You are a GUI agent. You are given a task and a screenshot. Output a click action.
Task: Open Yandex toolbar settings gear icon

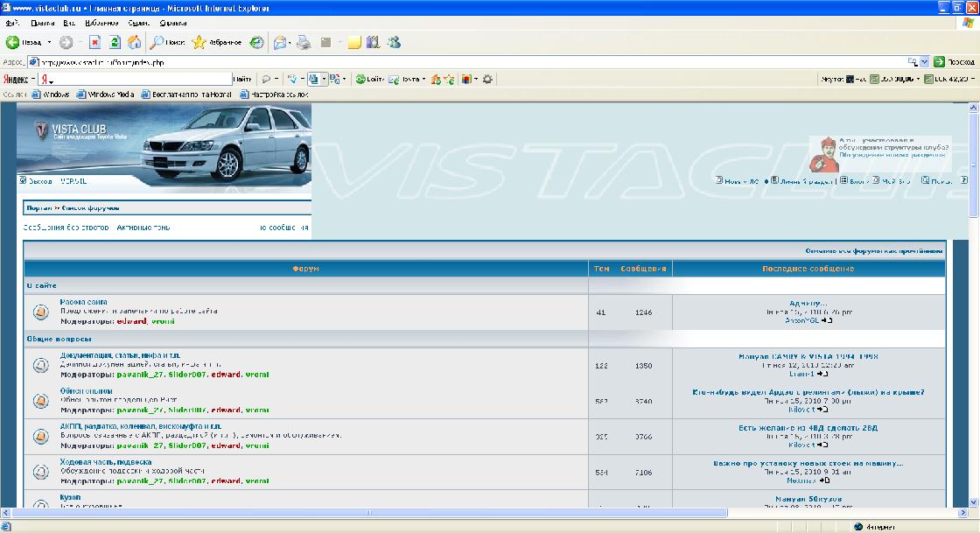click(x=487, y=79)
